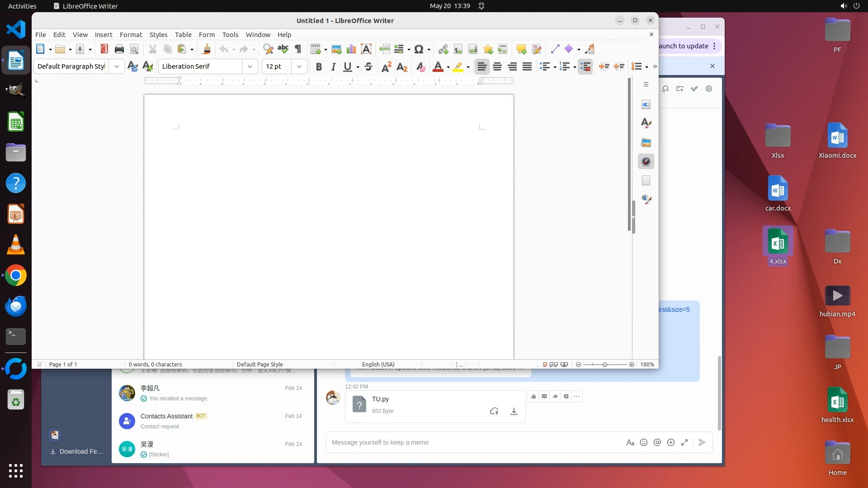Click English (USA) language in status bar

pyautogui.click(x=378, y=365)
